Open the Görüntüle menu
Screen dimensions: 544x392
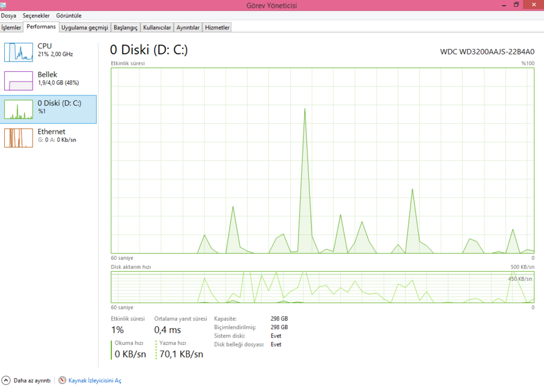tap(69, 16)
